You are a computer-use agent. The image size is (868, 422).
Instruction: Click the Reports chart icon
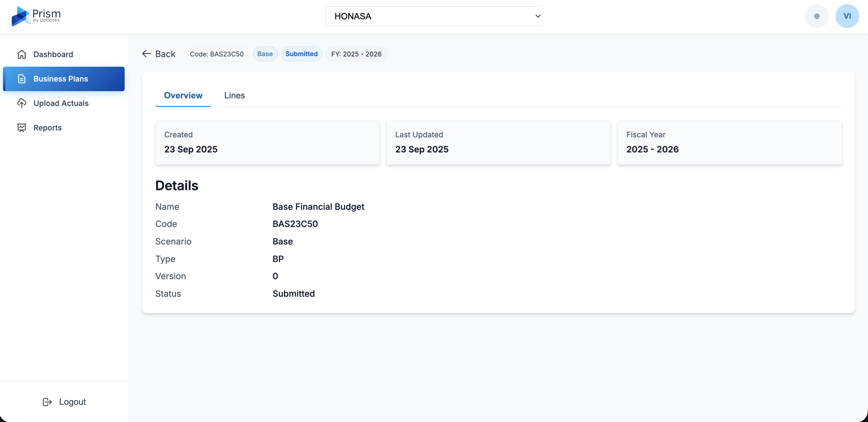pyautogui.click(x=21, y=128)
